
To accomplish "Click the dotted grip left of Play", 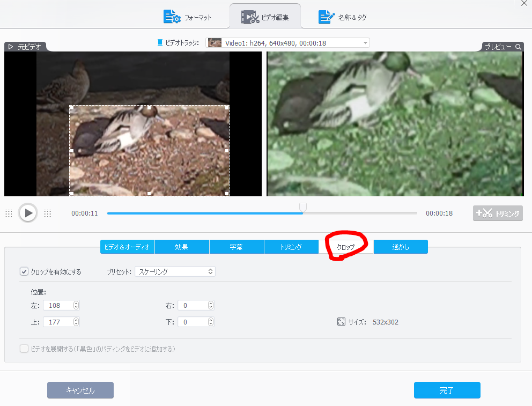I will (9, 213).
